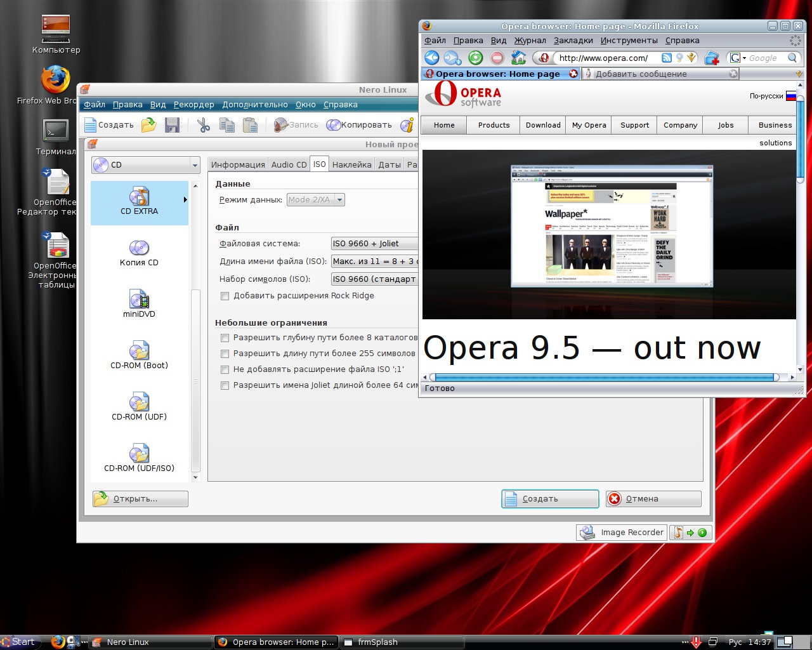Switch to the Даты tab
812x650 pixels.
tap(390, 164)
